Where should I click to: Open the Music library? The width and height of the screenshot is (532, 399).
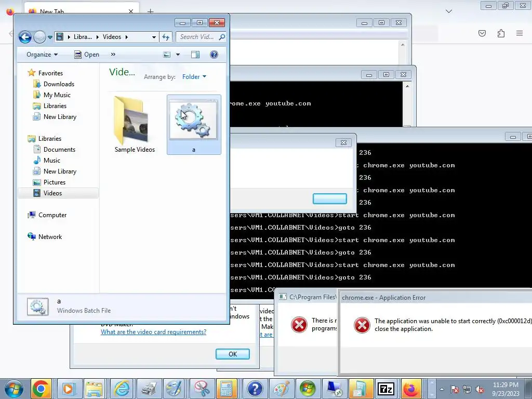pyautogui.click(x=51, y=160)
